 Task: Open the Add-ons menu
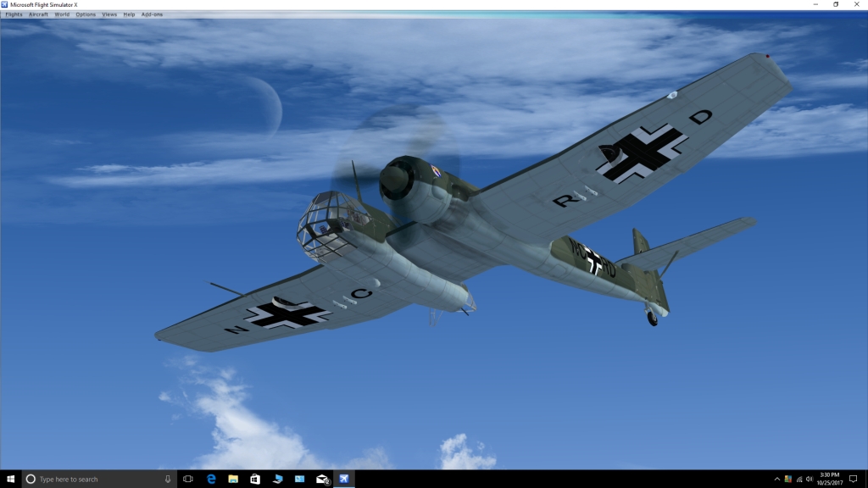coord(152,14)
